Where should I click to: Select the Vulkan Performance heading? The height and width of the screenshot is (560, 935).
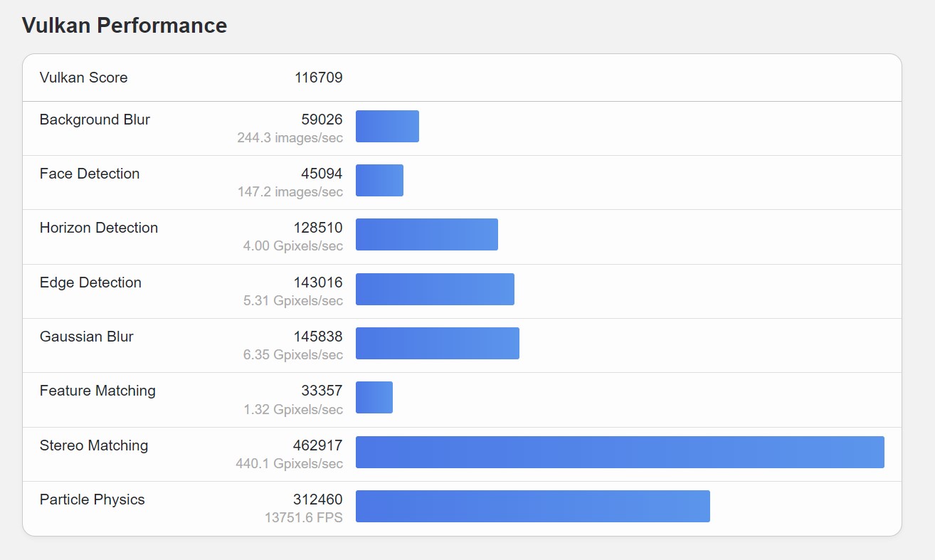(x=125, y=26)
